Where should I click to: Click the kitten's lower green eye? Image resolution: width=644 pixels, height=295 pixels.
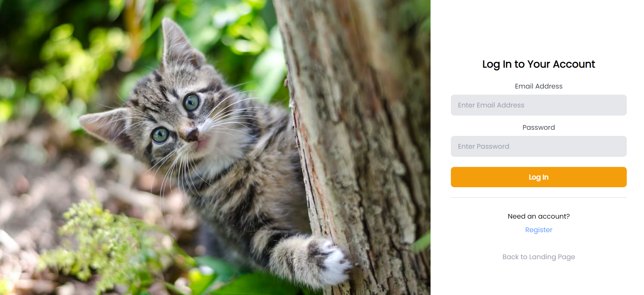tap(160, 135)
